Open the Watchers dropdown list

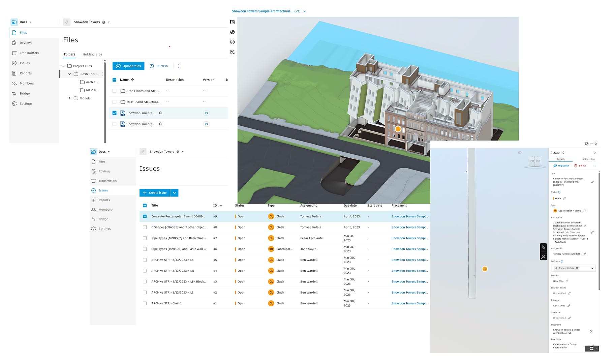coord(592,268)
